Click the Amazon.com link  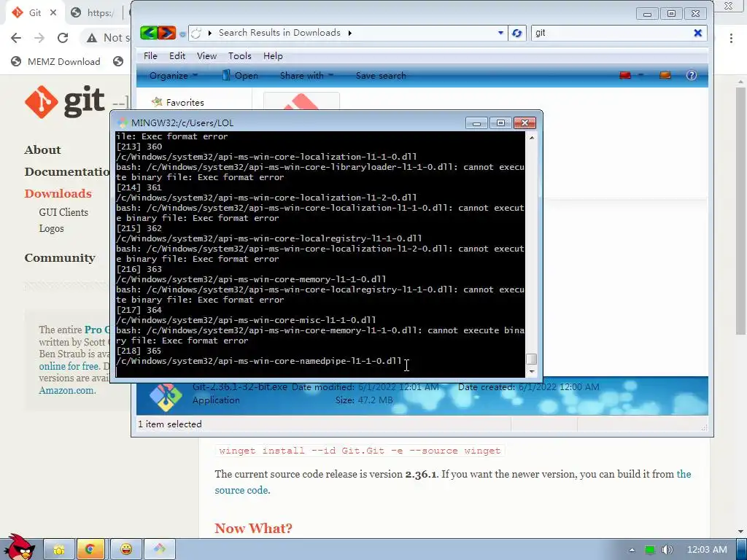67,390
